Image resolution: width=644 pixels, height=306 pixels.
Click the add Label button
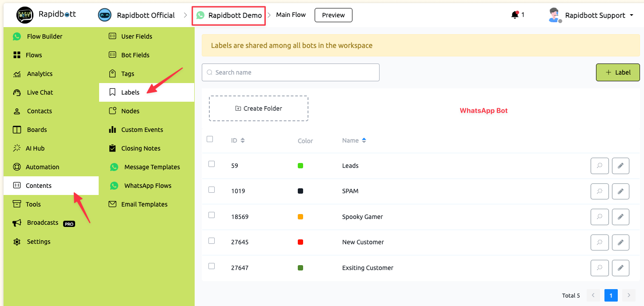click(617, 72)
